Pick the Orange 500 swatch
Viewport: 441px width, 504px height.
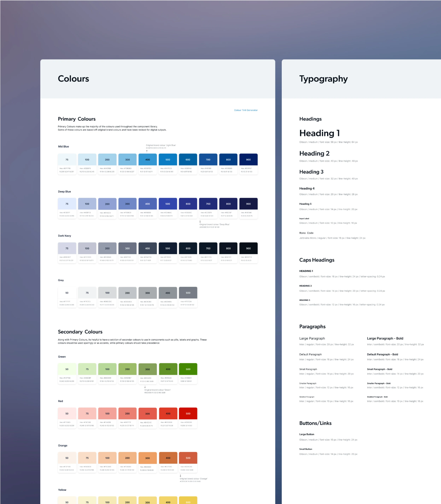tap(188, 462)
